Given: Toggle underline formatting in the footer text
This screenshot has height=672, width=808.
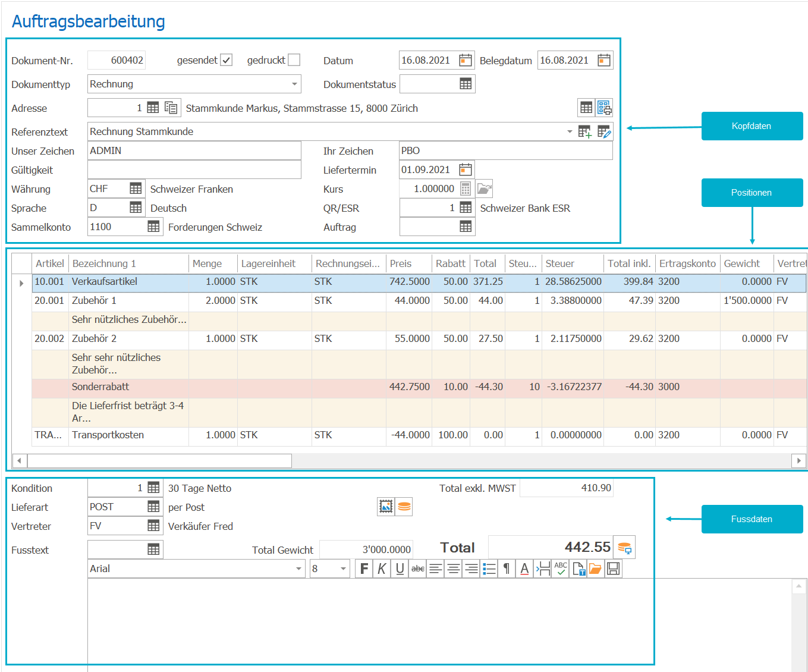Looking at the screenshot, I should click(400, 569).
